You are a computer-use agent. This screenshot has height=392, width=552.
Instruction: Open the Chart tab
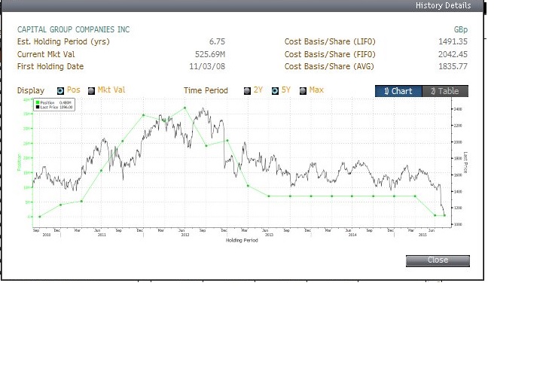398,91
